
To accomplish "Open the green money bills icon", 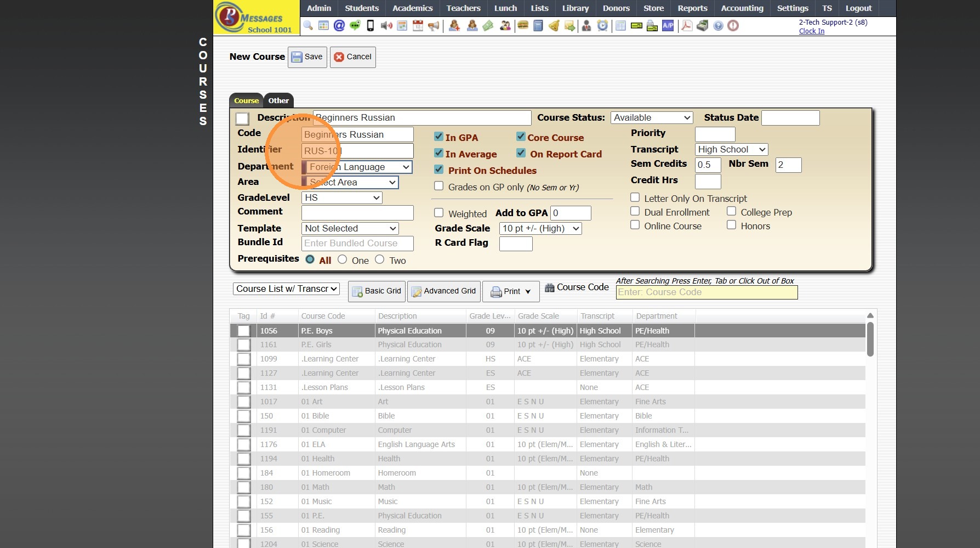I will coord(488,26).
